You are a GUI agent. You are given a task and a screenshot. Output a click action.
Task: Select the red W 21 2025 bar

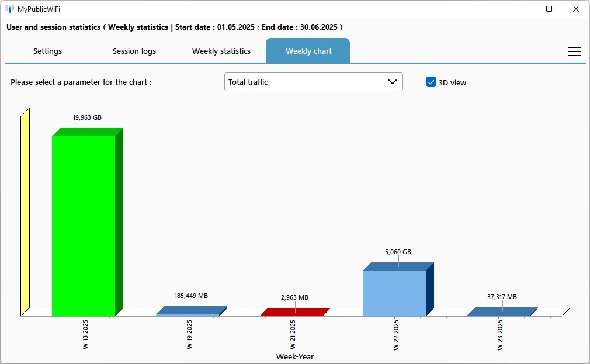295,312
